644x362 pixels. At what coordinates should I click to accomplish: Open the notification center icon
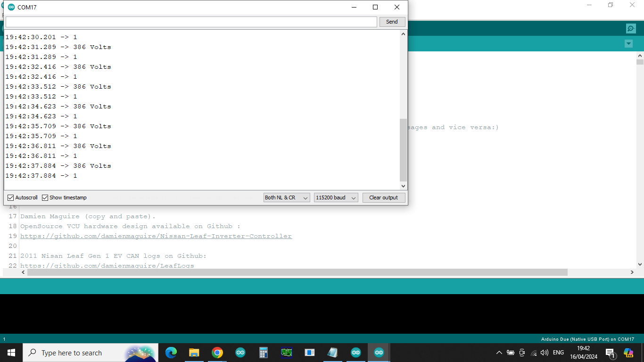610,353
